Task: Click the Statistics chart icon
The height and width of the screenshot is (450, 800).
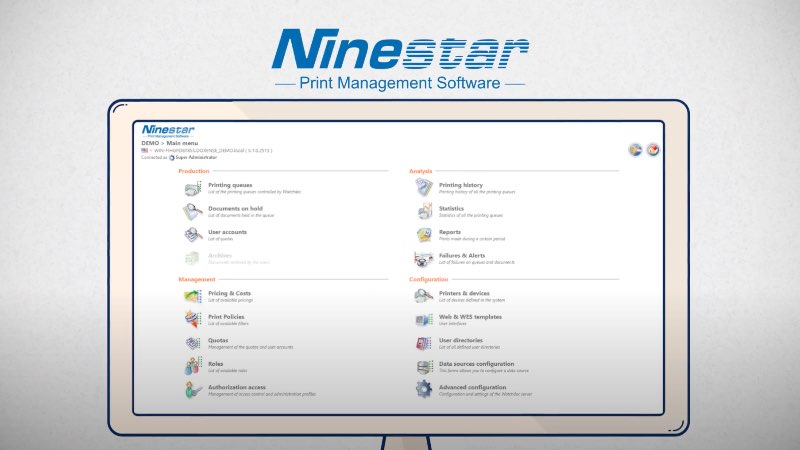Action: [423, 211]
